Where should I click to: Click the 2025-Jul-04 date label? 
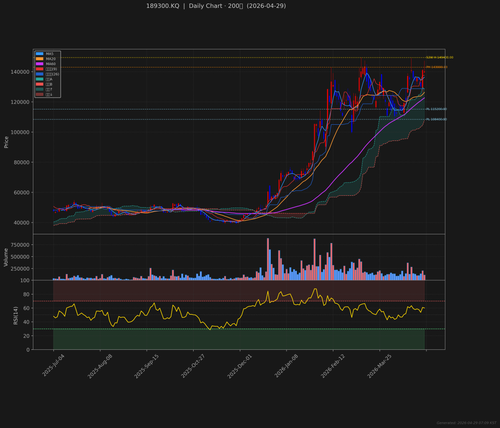click(53, 366)
